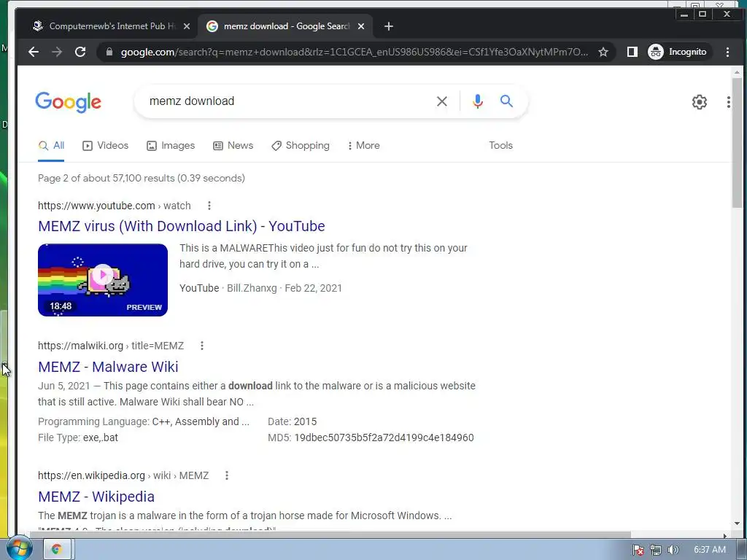Image resolution: width=747 pixels, height=560 pixels.
Task: Click the 6:37 AM taskbar clock
Action: coord(710,550)
